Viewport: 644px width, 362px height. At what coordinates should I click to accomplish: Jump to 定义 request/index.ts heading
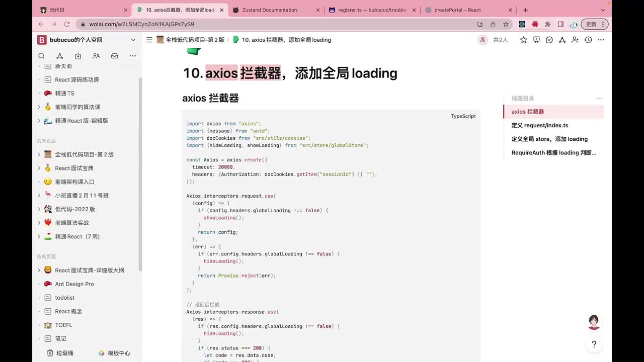tap(540, 125)
